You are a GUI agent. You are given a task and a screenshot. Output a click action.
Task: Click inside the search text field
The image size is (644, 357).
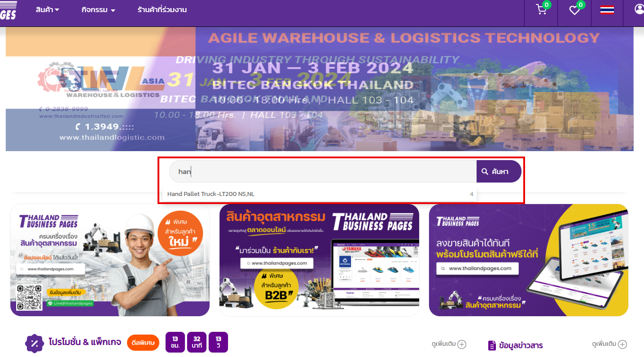click(323, 171)
